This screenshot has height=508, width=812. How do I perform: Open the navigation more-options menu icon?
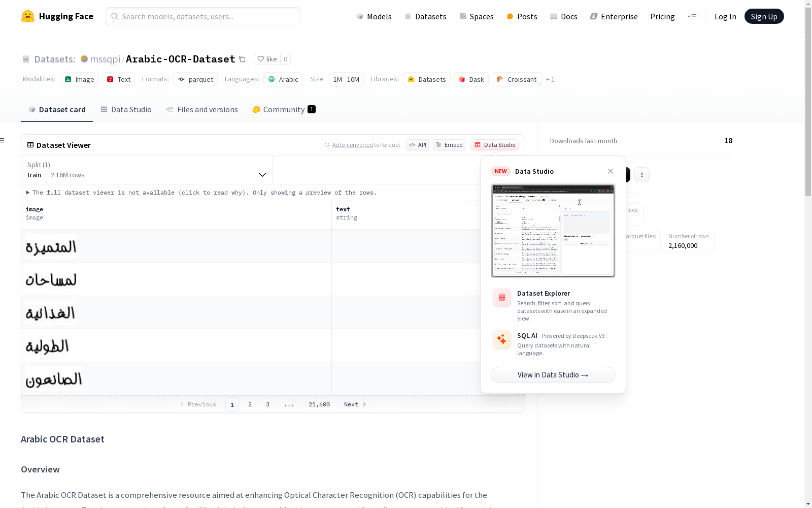692,16
